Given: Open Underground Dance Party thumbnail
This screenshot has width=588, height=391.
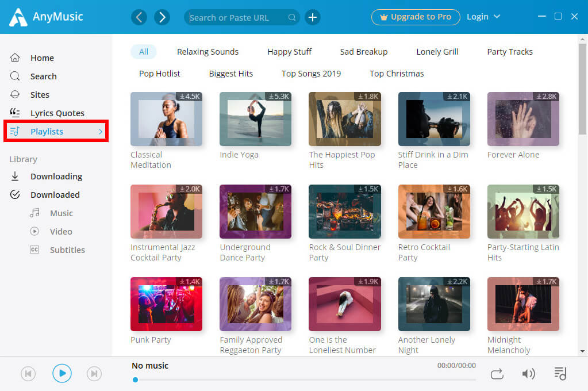Looking at the screenshot, I should tap(255, 212).
